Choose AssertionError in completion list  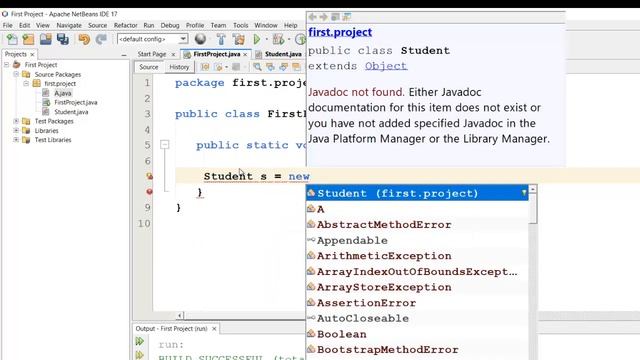click(417, 303)
